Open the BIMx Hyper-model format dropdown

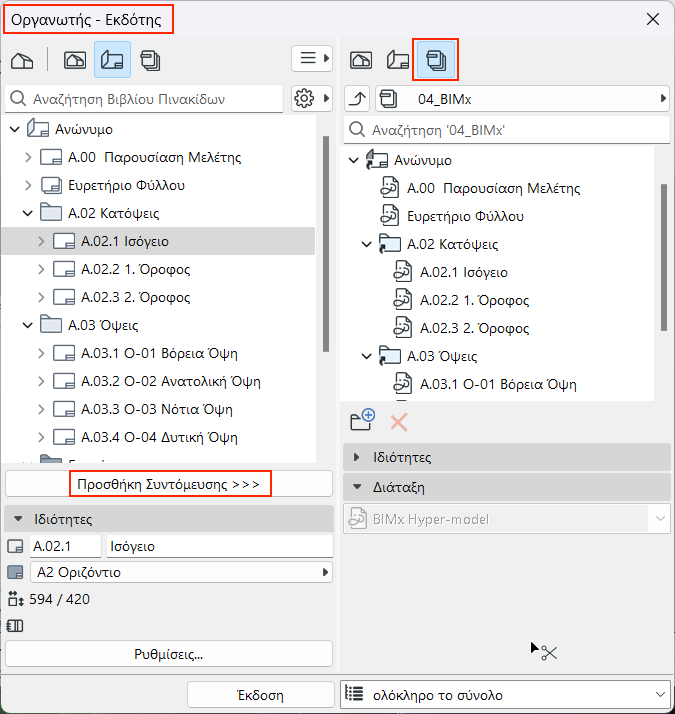coord(506,519)
